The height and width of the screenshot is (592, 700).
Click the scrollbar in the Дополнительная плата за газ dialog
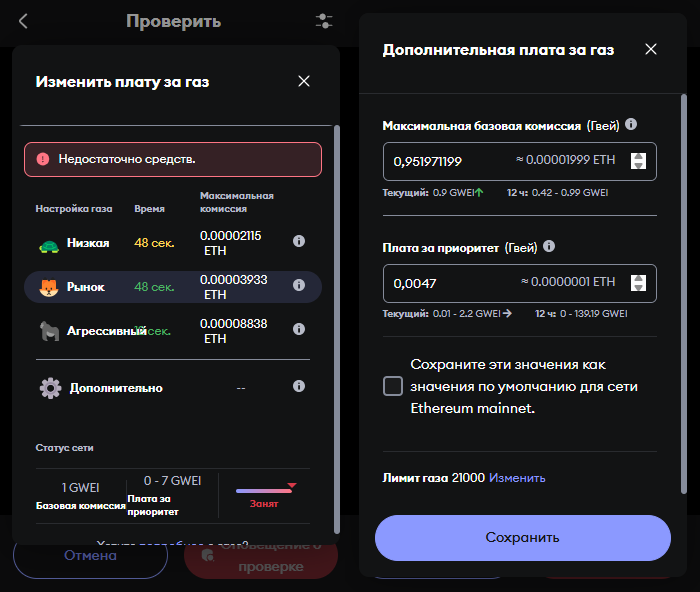[x=683, y=294]
